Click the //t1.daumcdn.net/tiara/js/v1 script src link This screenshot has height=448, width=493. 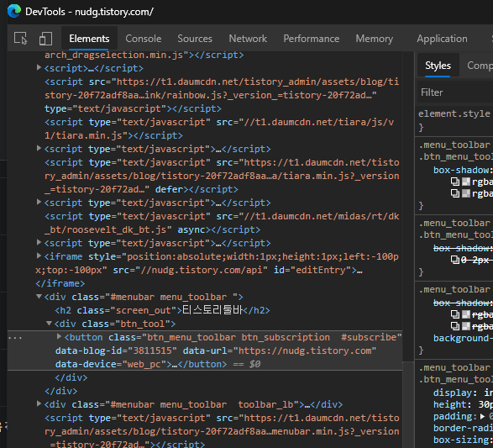(x=219, y=129)
